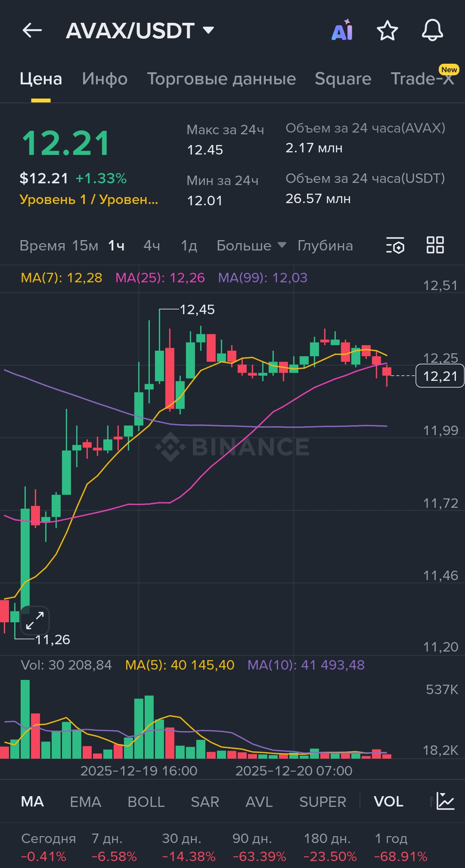Tap the 11,26 low marker on chart

53,639
